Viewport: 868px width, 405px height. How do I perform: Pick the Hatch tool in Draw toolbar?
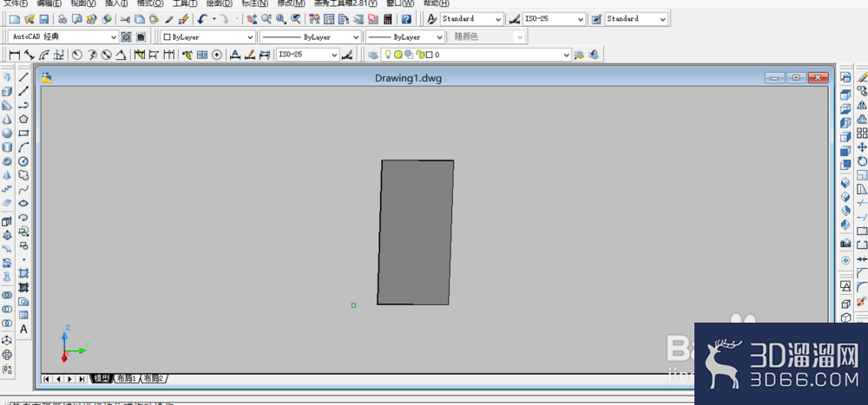pos(23,273)
